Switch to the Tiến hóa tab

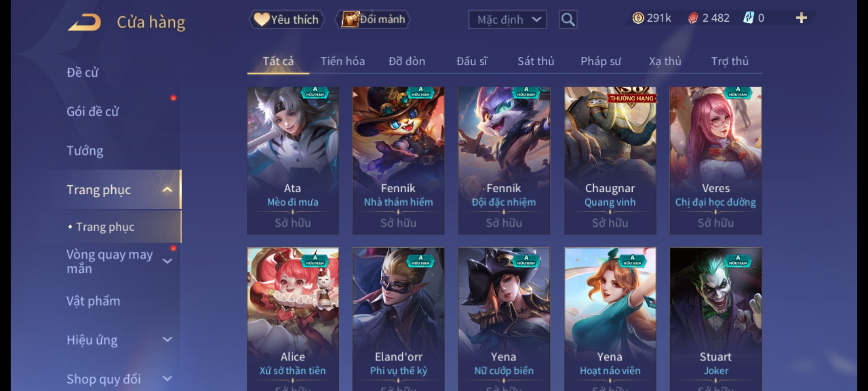pyautogui.click(x=342, y=62)
